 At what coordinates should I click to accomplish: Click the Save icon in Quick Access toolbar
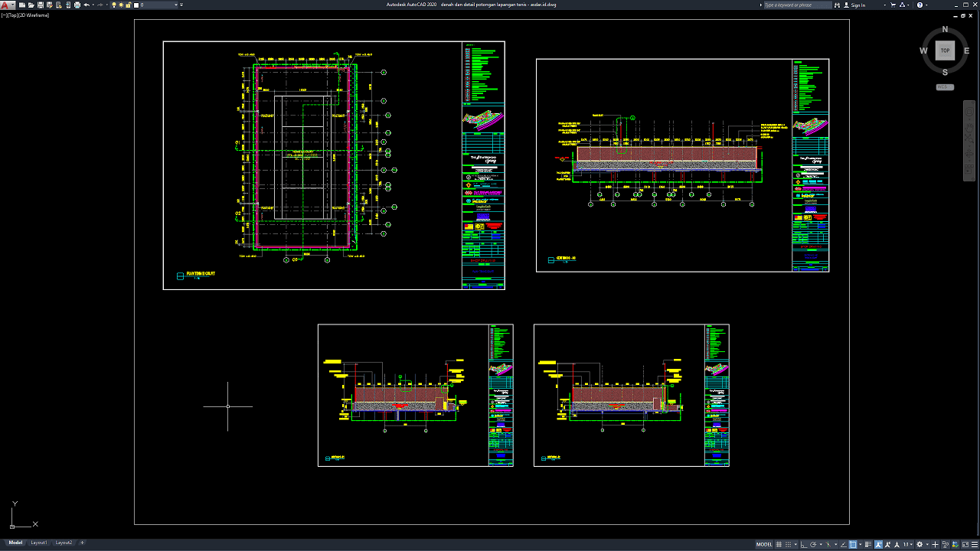(x=40, y=5)
